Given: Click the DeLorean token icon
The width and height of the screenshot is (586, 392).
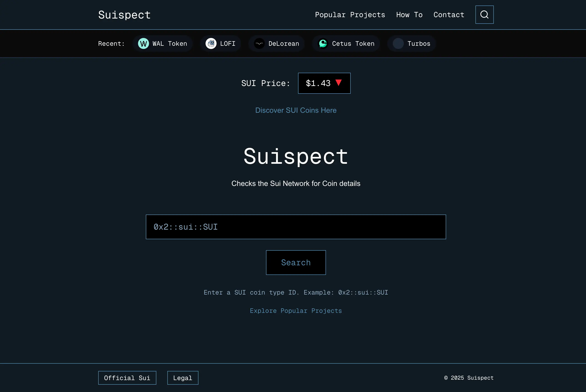Looking at the screenshot, I should 259,43.
